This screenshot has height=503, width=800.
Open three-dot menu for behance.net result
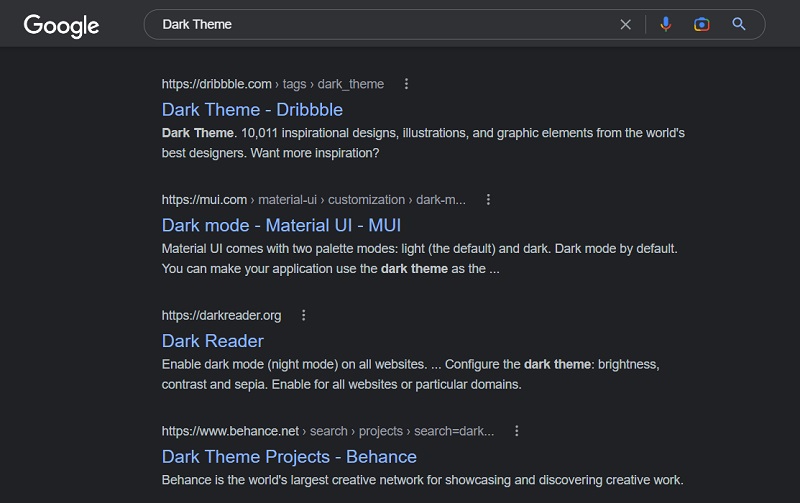point(517,431)
